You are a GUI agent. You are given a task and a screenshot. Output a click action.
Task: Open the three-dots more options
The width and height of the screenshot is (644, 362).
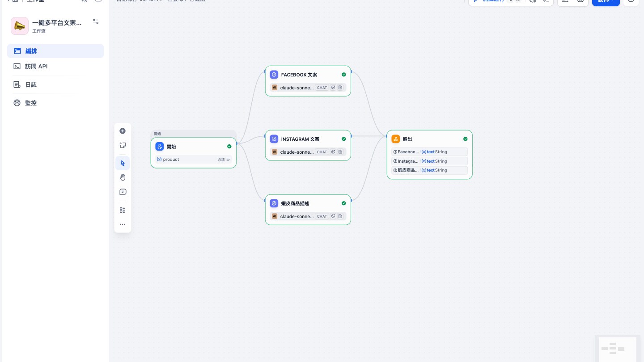tap(123, 224)
